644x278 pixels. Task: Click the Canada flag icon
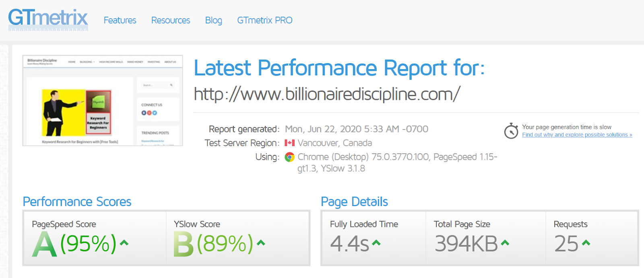pos(289,143)
